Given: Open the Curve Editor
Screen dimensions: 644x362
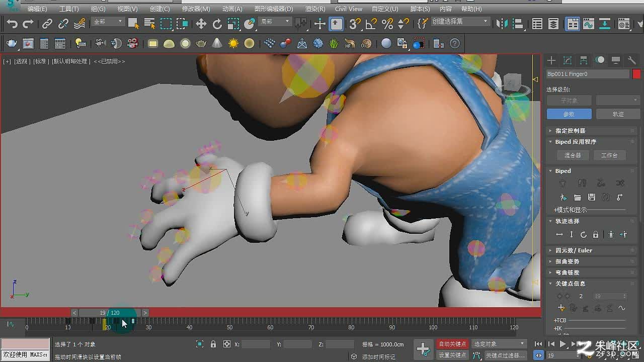Looking at the screenshot, I should click(x=589, y=24).
